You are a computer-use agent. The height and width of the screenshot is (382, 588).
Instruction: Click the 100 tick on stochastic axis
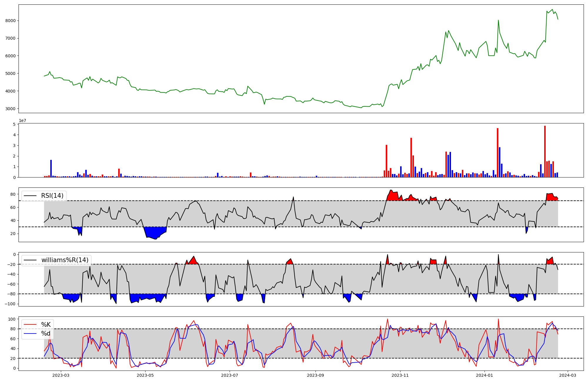point(12,319)
